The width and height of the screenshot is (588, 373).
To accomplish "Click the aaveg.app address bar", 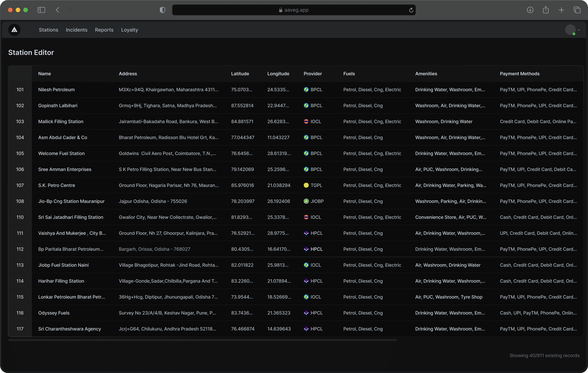I will point(293,10).
